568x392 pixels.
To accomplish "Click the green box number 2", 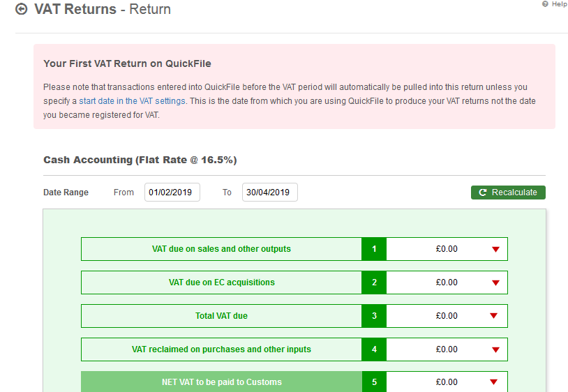I will pyautogui.click(x=374, y=282).
